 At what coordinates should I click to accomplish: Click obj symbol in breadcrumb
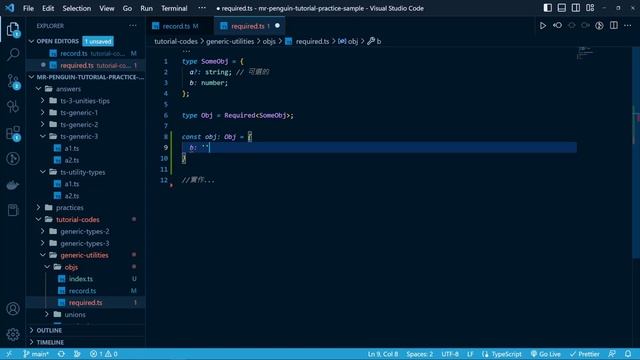[x=349, y=41]
